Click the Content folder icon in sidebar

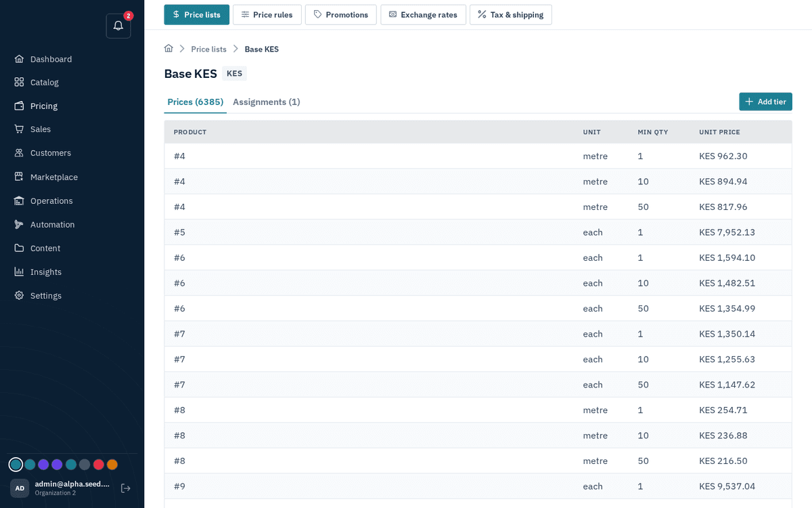click(x=19, y=248)
